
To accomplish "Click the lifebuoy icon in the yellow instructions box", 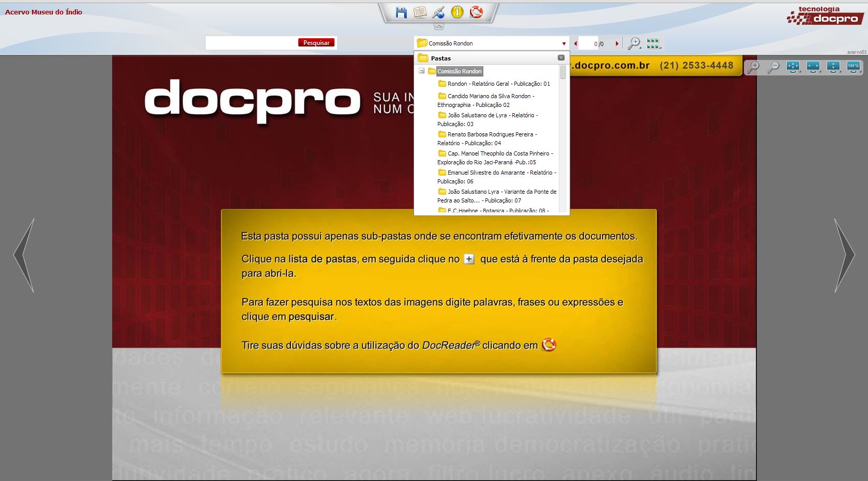I will coord(549,345).
